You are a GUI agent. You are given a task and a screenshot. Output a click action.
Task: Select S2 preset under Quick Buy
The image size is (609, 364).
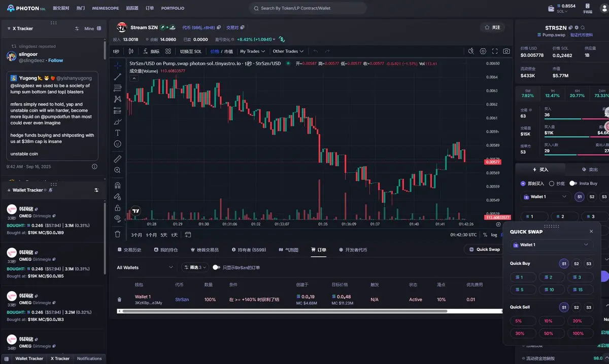point(577,264)
